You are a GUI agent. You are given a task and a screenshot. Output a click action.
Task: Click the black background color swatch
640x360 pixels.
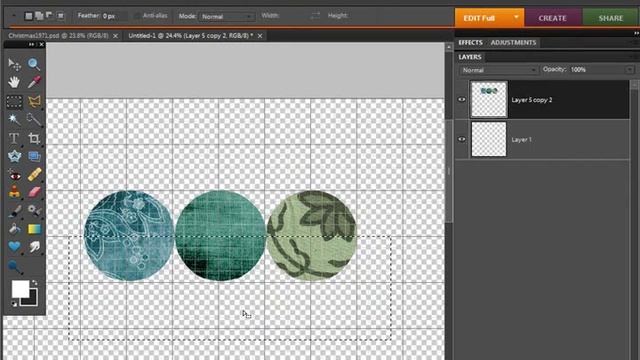(31, 299)
